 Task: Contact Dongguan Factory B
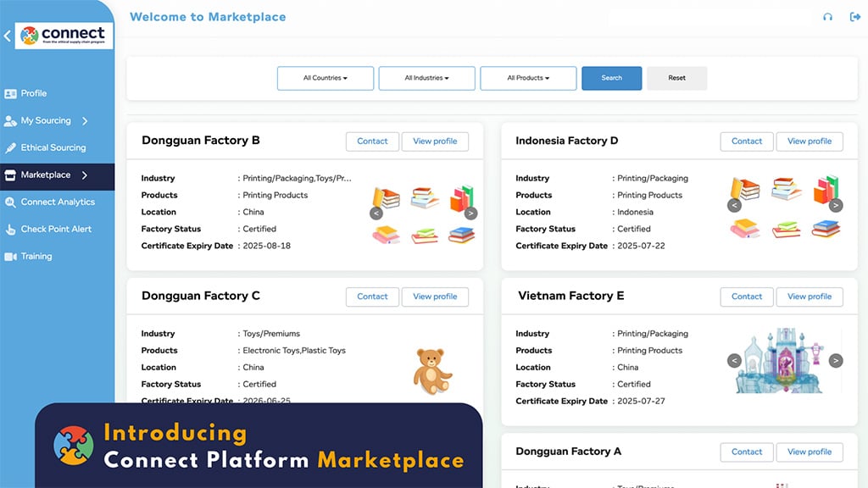(x=372, y=141)
